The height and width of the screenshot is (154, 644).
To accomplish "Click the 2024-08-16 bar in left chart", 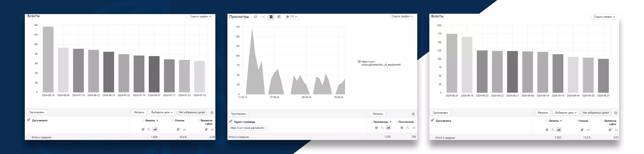I will click(x=48, y=59).
